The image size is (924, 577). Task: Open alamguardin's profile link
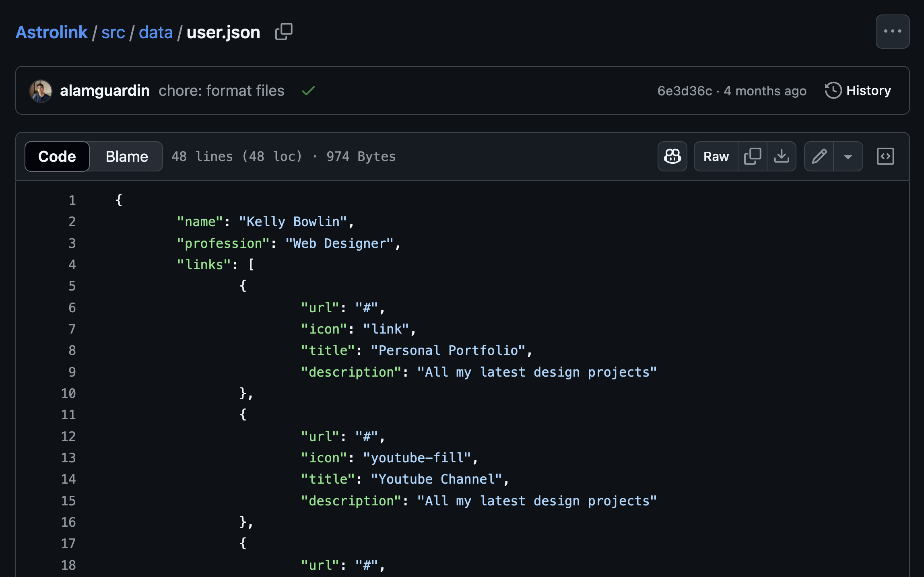[105, 91]
